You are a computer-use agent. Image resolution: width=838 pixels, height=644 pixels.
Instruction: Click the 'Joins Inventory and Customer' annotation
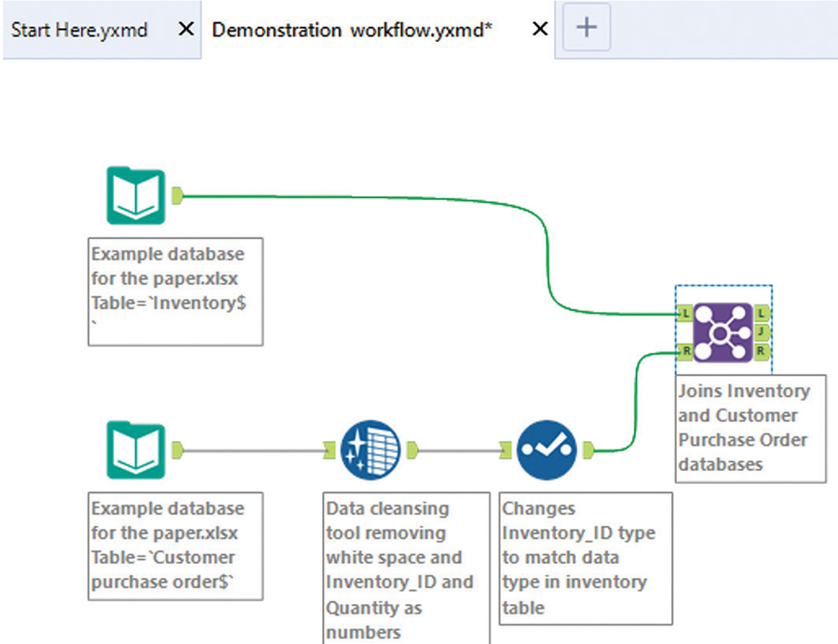pyautogui.click(x=750, y=427)
